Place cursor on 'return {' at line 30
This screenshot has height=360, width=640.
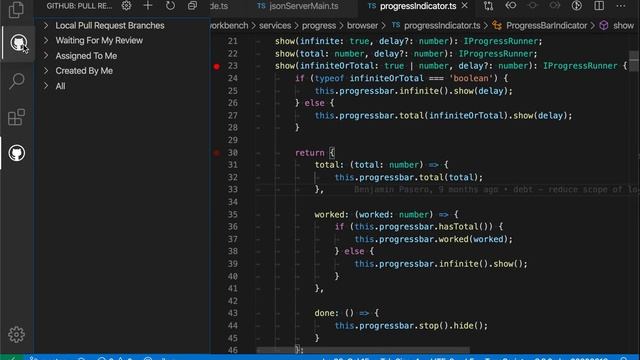315,153
